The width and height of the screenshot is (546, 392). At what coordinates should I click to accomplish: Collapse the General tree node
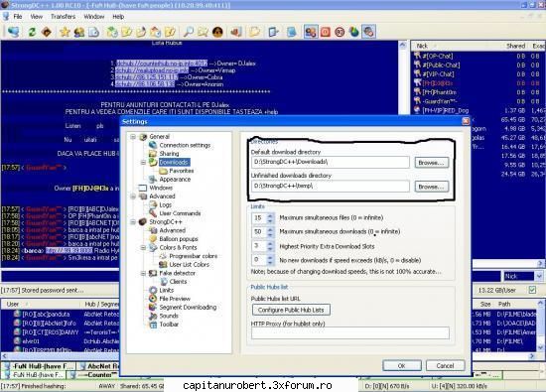pyautogui.click(x=133, y=137)
